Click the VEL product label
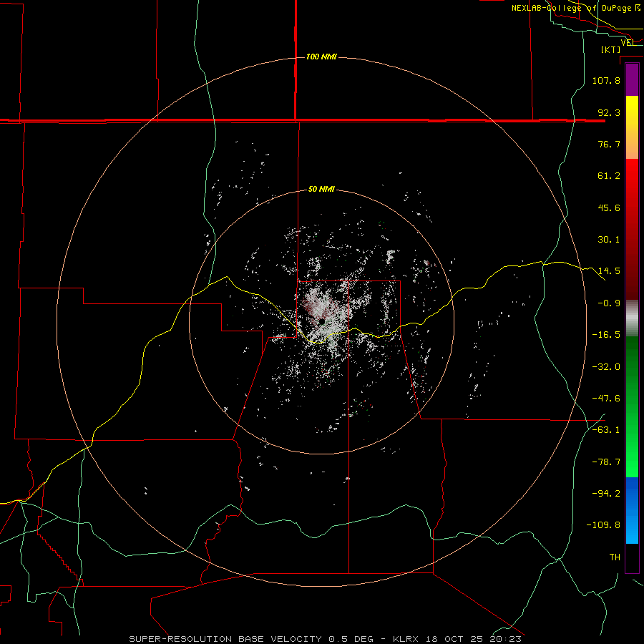This screenshot has width=644, height=644. [x=628, y=42]
